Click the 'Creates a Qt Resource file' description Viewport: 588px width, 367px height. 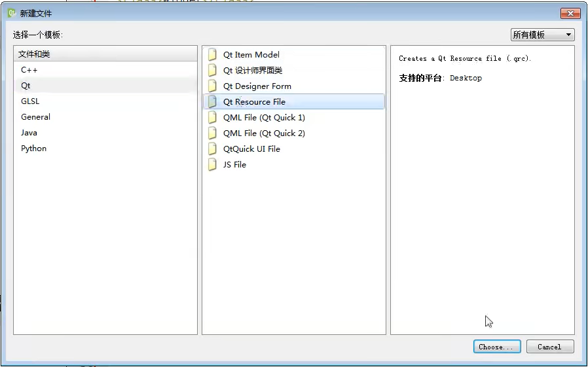tap(465, 58)
